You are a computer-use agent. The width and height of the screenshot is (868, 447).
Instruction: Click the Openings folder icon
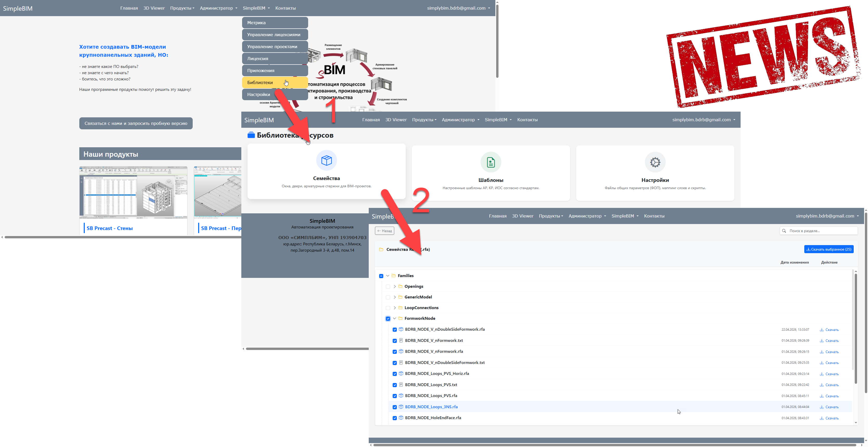pyautogui.click(x=400, y=286)
